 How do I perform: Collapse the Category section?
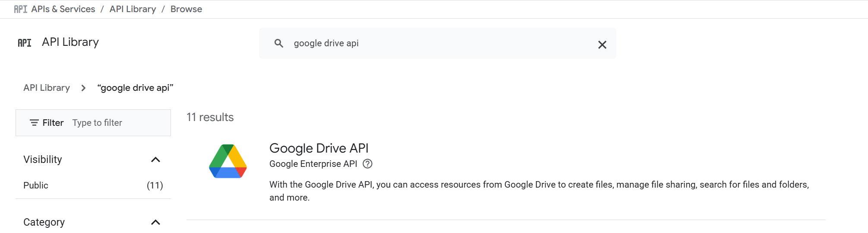[x=155, y=222]
